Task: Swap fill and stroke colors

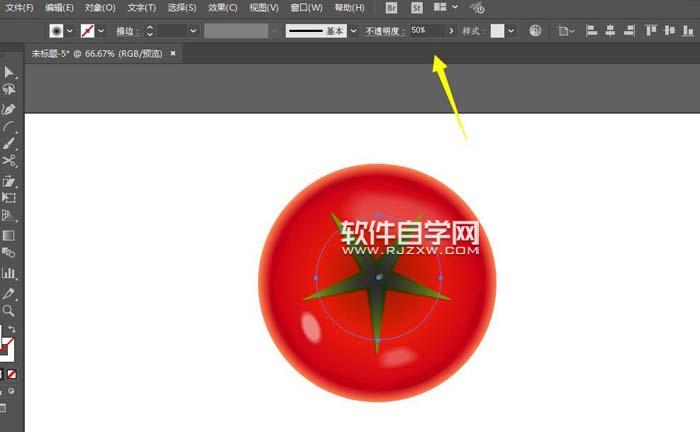Action: (x=12, y=329)
